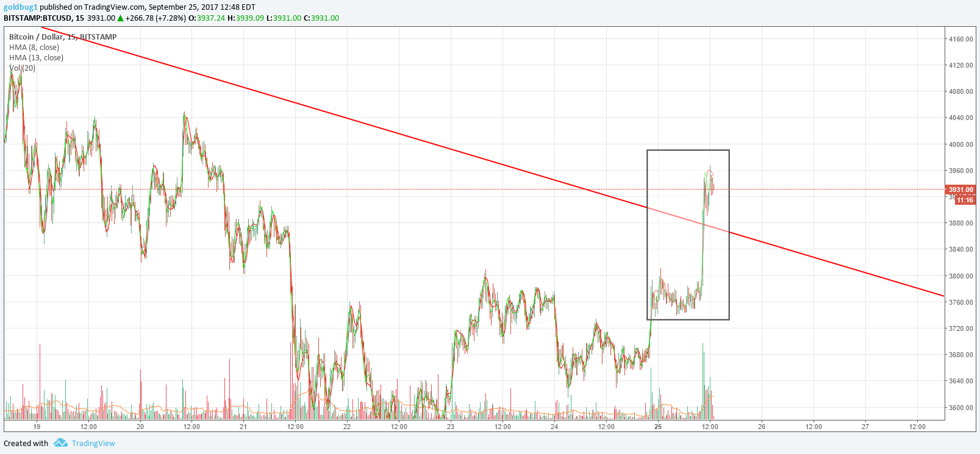The width and height of the screenshot is (980, 454).
Task: Select the Vol (20) indicator label
Action: coord(22,68)
